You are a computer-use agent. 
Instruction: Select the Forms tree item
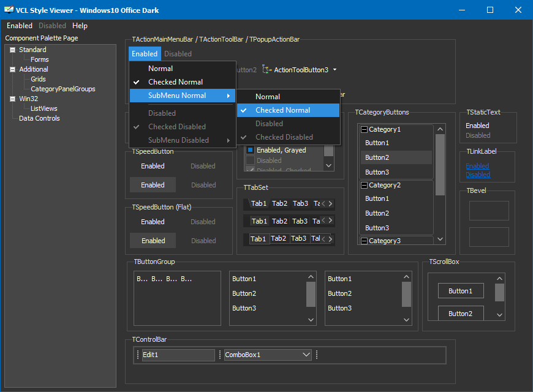pyautogui.click(x=39, y=59)
